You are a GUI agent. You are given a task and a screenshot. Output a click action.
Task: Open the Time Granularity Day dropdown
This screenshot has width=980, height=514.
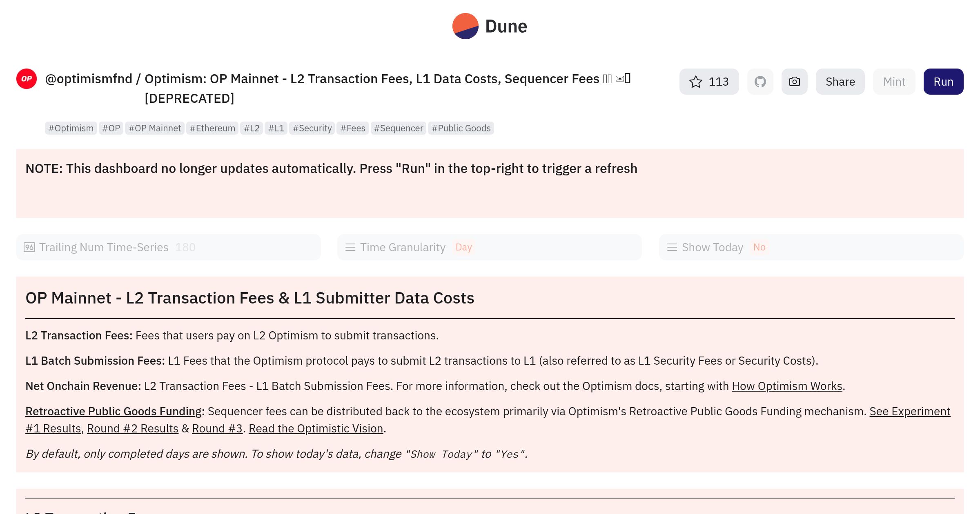464,247
